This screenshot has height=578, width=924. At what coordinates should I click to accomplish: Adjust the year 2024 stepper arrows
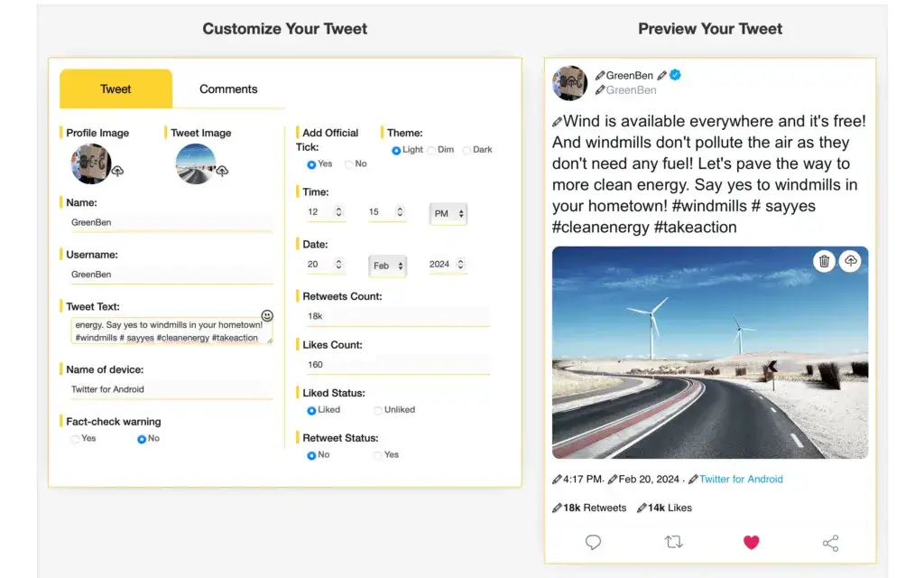(460, 265)
